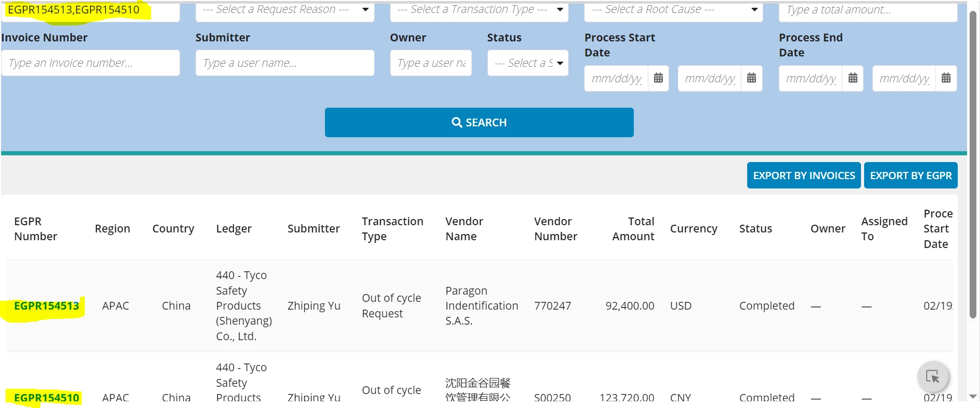Expand the Request Reason dropdown
Viewport: 980px width, 408px height.
pos(285,10)
